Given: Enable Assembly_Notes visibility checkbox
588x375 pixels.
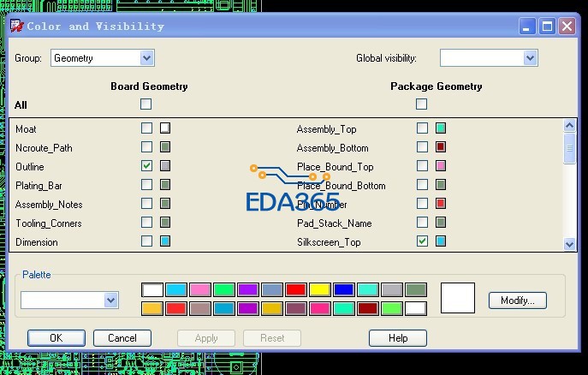Looking at the screenshot, I should tap(146, 203).
